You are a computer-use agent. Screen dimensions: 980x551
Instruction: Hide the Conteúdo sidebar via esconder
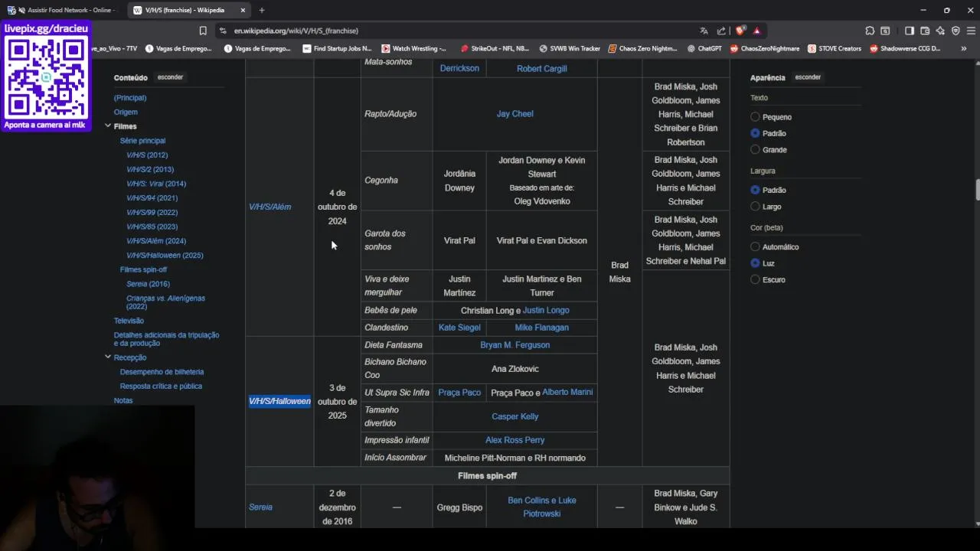coord(170,77)
